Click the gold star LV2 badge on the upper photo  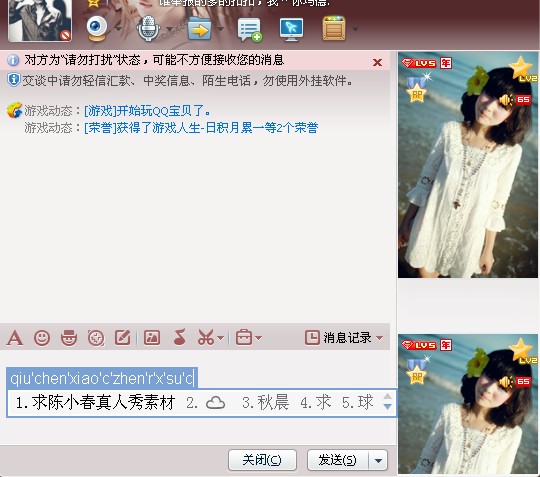tap(522, 69)
